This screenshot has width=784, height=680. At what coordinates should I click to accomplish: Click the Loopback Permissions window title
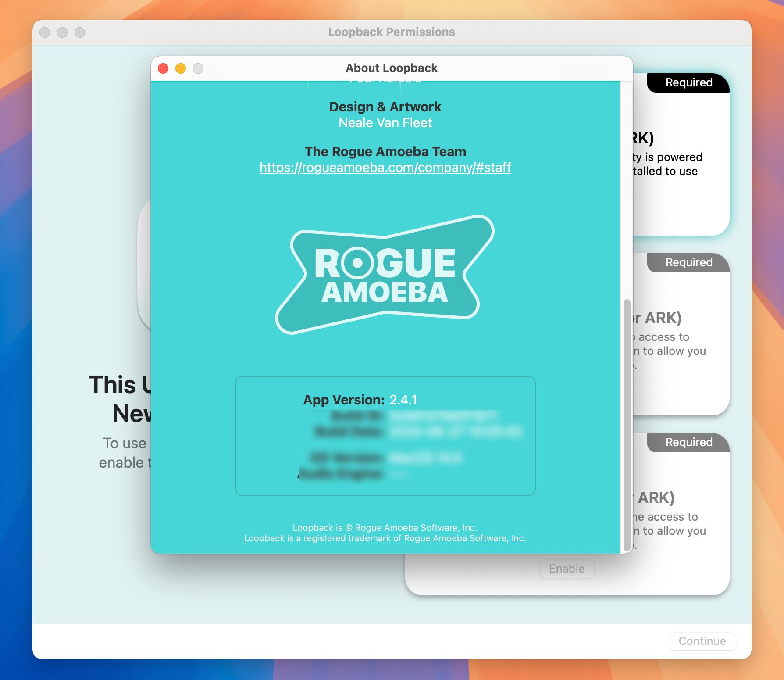(x=392, y=32)
